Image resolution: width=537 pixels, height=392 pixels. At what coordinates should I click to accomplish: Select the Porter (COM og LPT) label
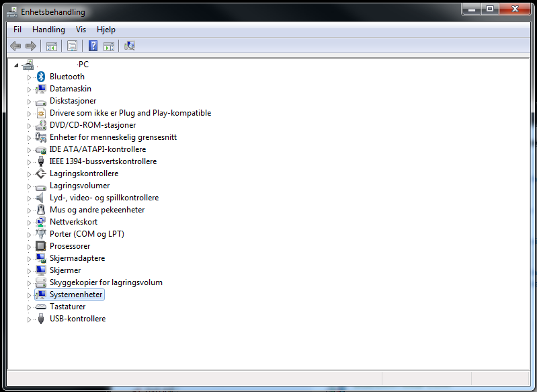click(x=87, y=234)
